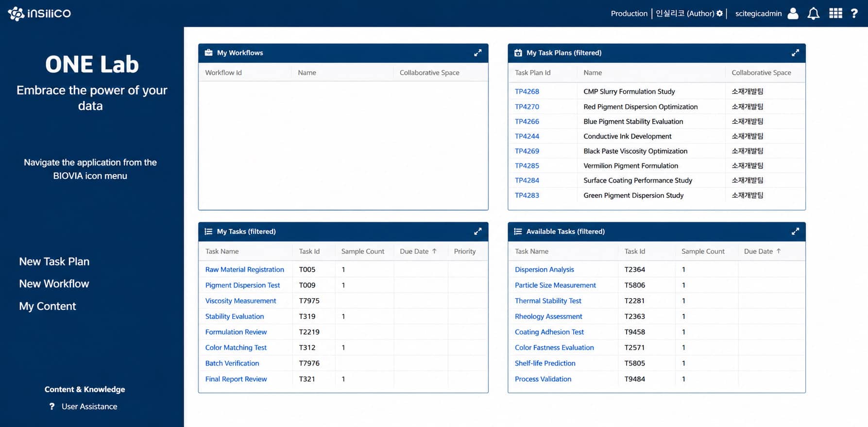The image size is (868, 427).
Task: Click the settings gear next to Author
Action: coord(719,14)
